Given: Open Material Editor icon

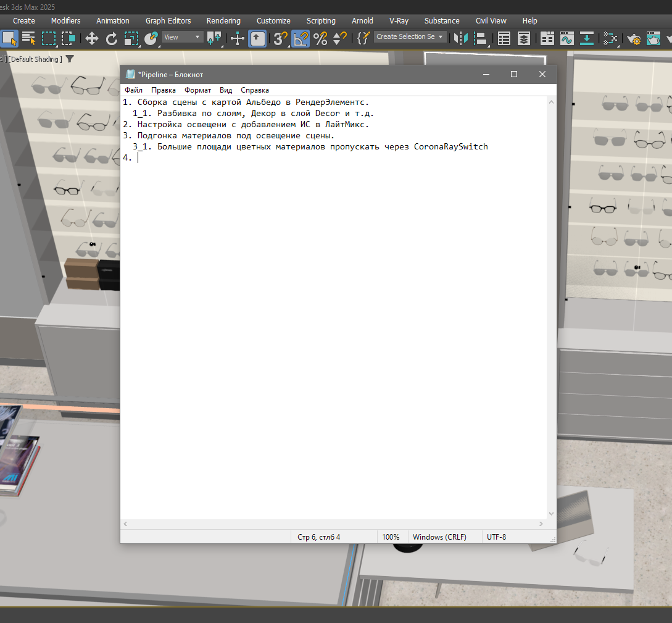Looking at the screenshot, I should [x=610, y=38].
